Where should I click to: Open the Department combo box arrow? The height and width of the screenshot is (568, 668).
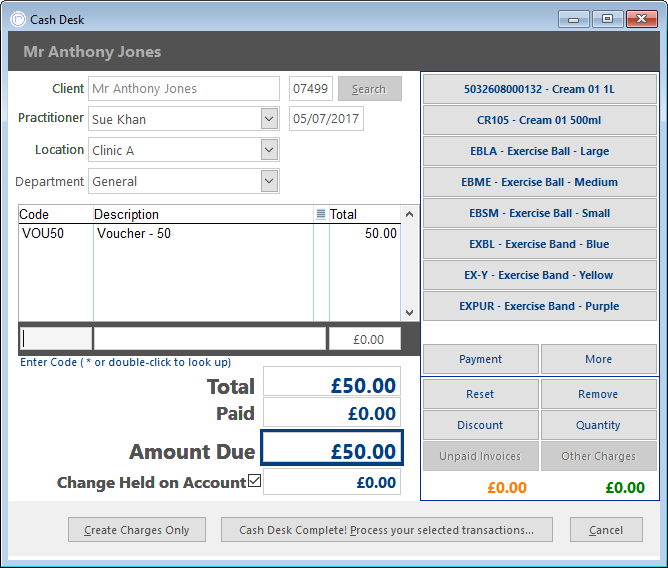[x=269, y=181]
